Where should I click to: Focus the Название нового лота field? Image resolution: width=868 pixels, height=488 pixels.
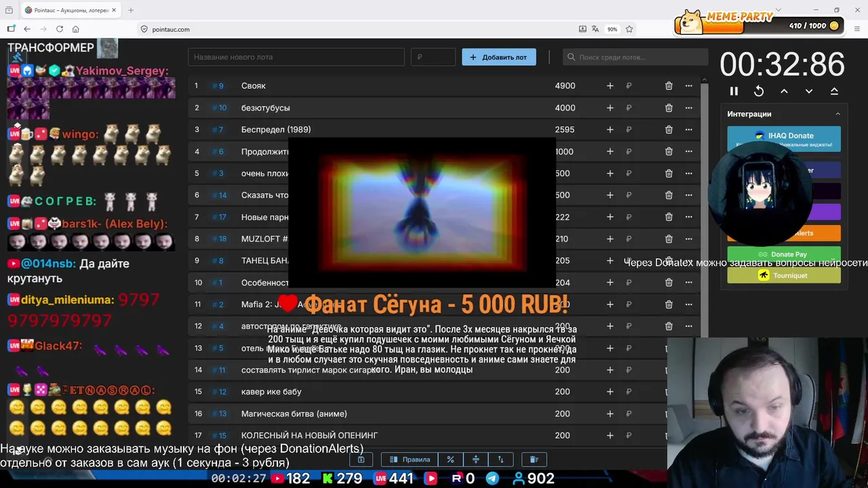[296, 57]
